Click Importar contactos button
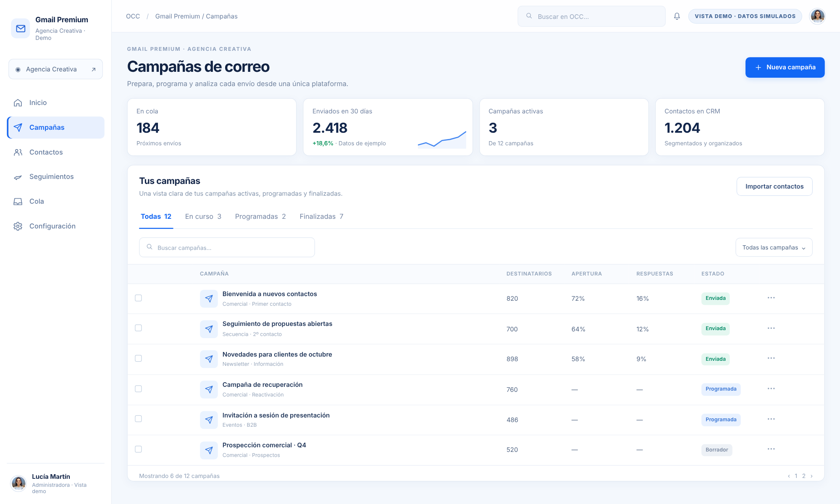This screenshot has height=504, width=840. coord(774,186)
